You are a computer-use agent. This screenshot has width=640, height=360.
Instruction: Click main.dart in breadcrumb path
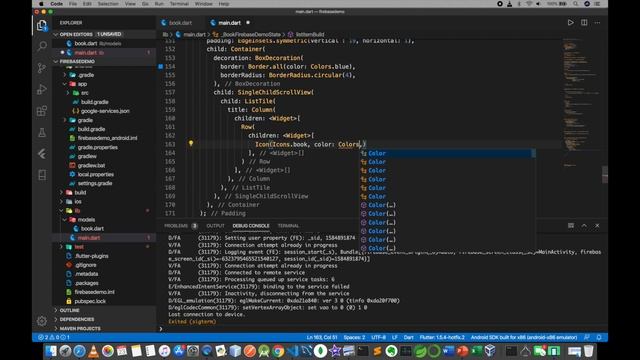tap(194, 35)
